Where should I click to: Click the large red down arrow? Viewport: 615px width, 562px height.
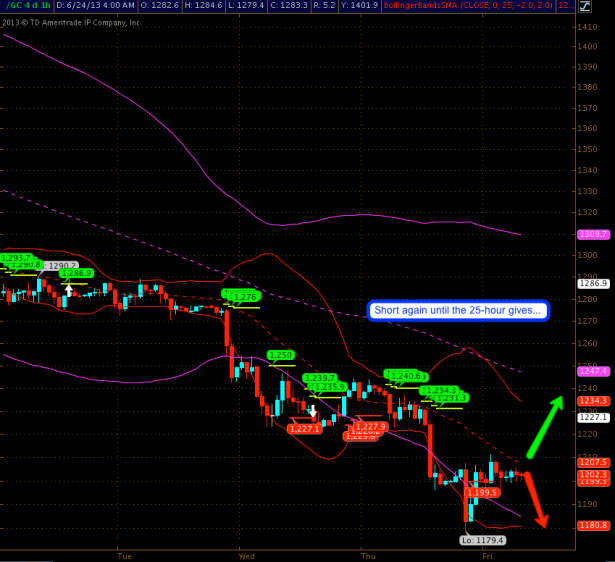pos(535,499)
